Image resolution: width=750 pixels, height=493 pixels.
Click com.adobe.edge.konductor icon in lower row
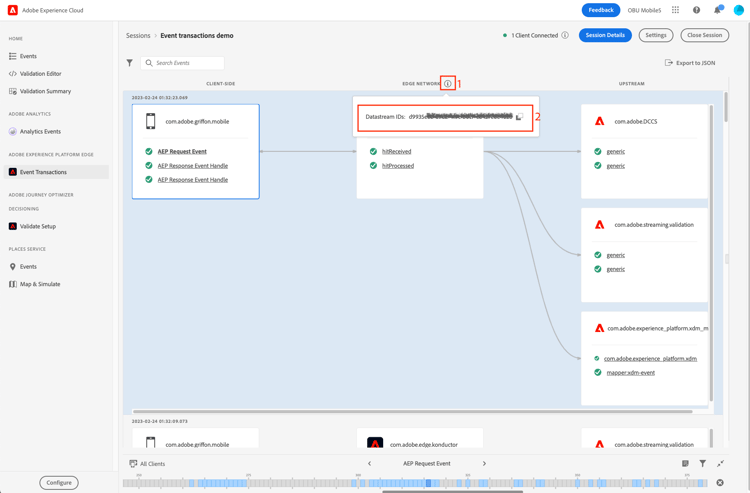pos(375,443)
